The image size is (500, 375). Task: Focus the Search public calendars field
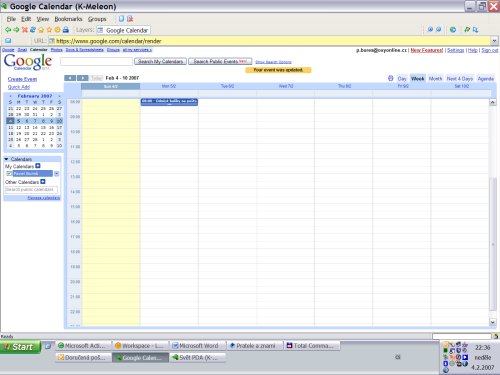pos(31,190)
